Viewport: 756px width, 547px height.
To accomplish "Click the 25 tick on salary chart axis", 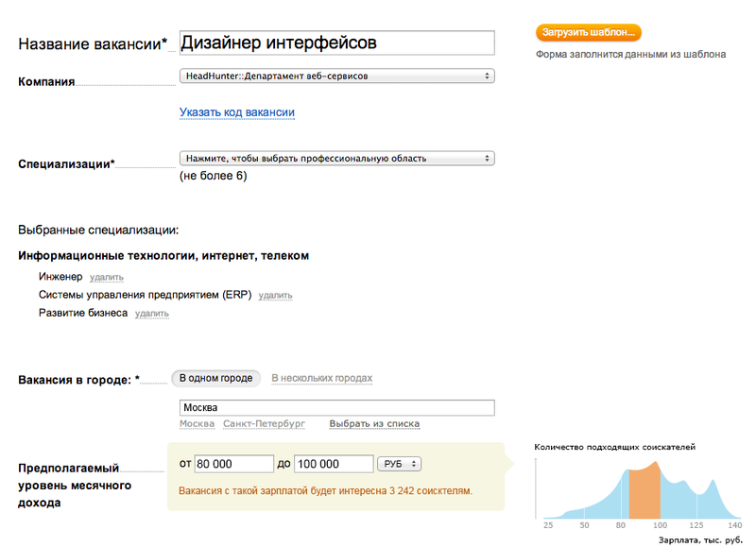I will tap(548, 525).
